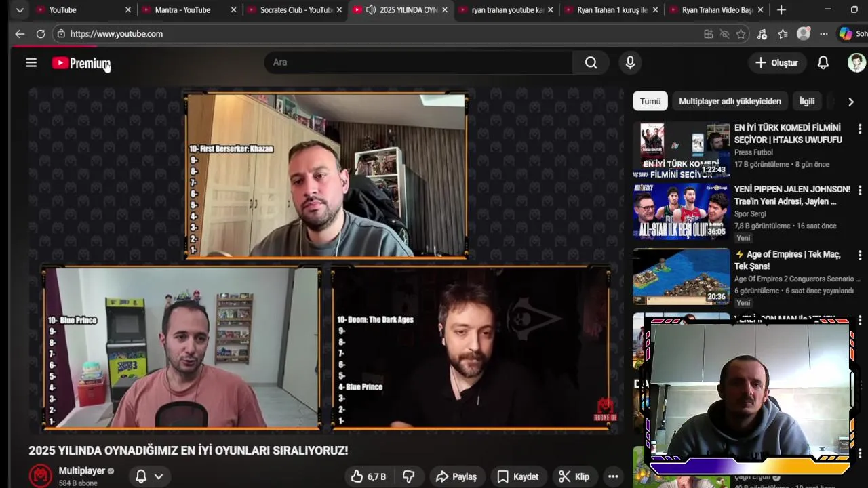Viewport: 868px width, 488px height.
Task: Select the Multiplayer adlı yükleyiciden chip
Action: tap(730, 101)
